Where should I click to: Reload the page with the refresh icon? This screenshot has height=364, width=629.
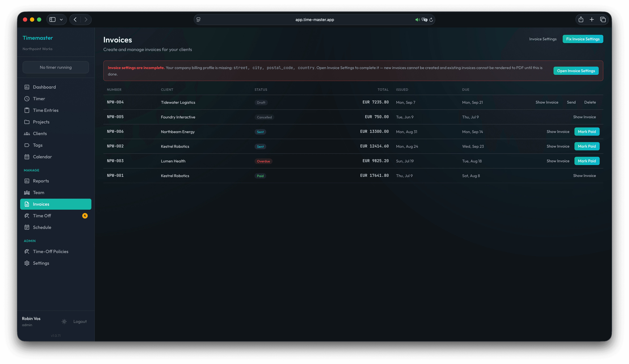431,20
